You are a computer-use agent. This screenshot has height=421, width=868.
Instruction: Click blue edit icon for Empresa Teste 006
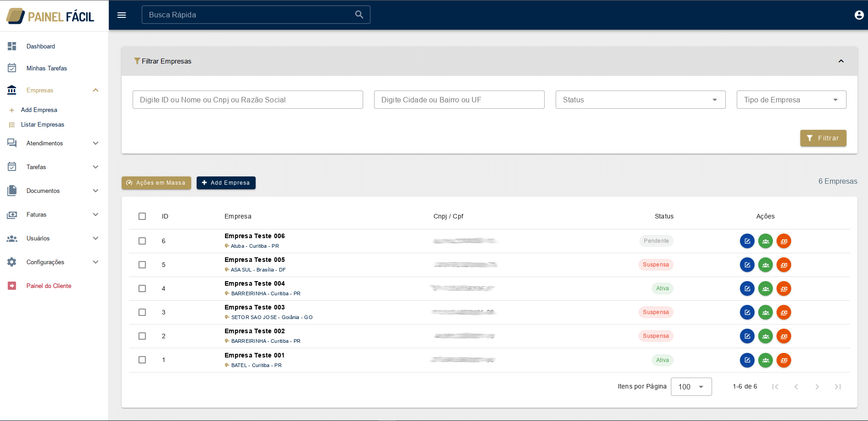747,241
